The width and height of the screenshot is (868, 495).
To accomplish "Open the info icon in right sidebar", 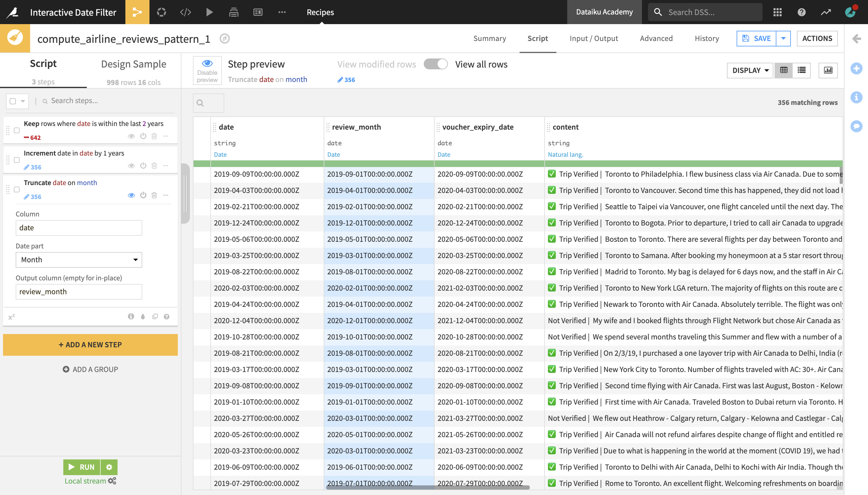I will click(857, 97).
